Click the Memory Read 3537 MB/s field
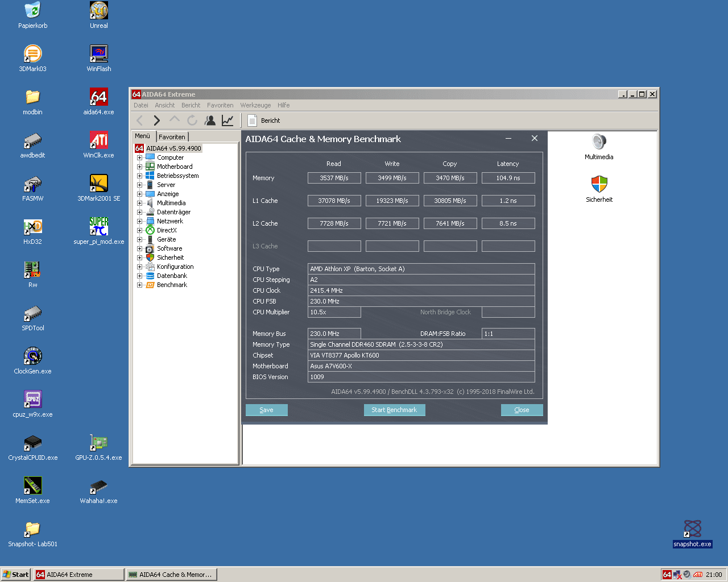Viewport: 728px width, 582px height. 334,178
